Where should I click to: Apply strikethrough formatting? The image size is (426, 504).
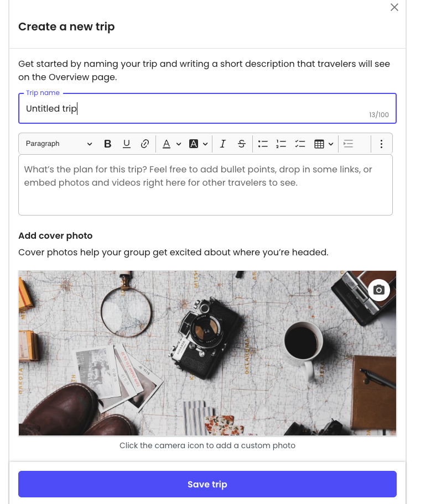[242, 144]
